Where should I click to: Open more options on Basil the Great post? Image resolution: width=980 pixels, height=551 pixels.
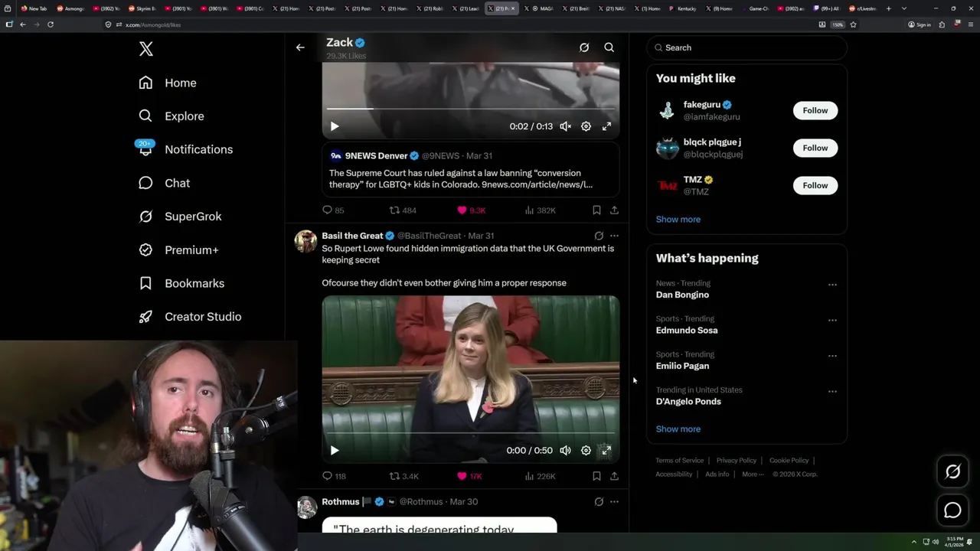click(x=614, y=236)
